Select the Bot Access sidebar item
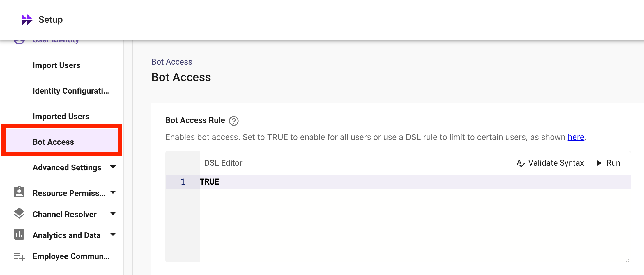The image size is (644, 275). tap(53, 142)
